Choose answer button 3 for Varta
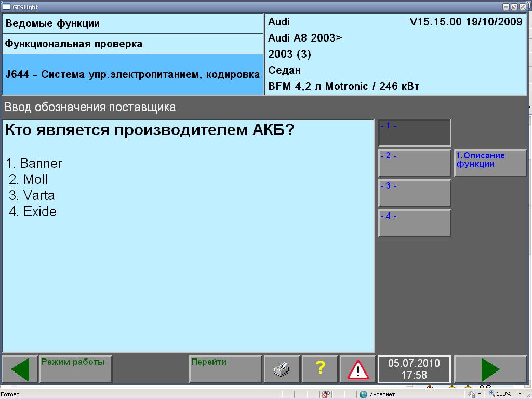The width and height of the screenshot is (532, 399). click(x=414, y=193)
